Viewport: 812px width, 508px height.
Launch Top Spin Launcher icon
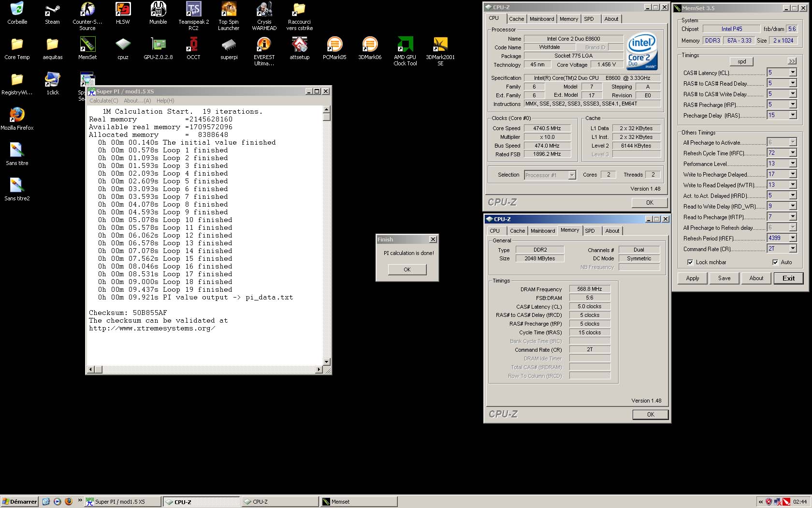pyautogui.click(x=229, y=16)
